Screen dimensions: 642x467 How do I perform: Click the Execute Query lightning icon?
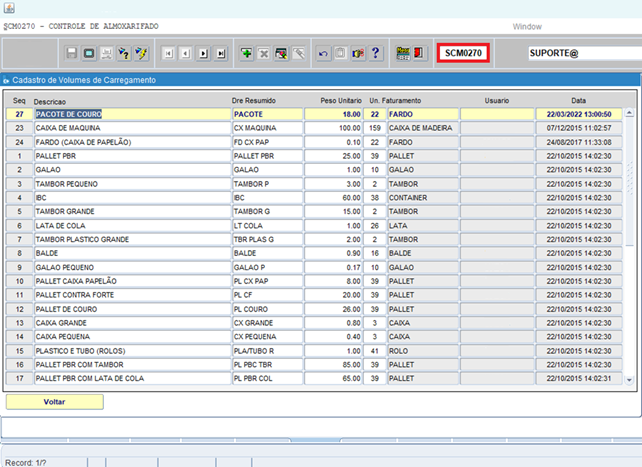tap(141, 53)
